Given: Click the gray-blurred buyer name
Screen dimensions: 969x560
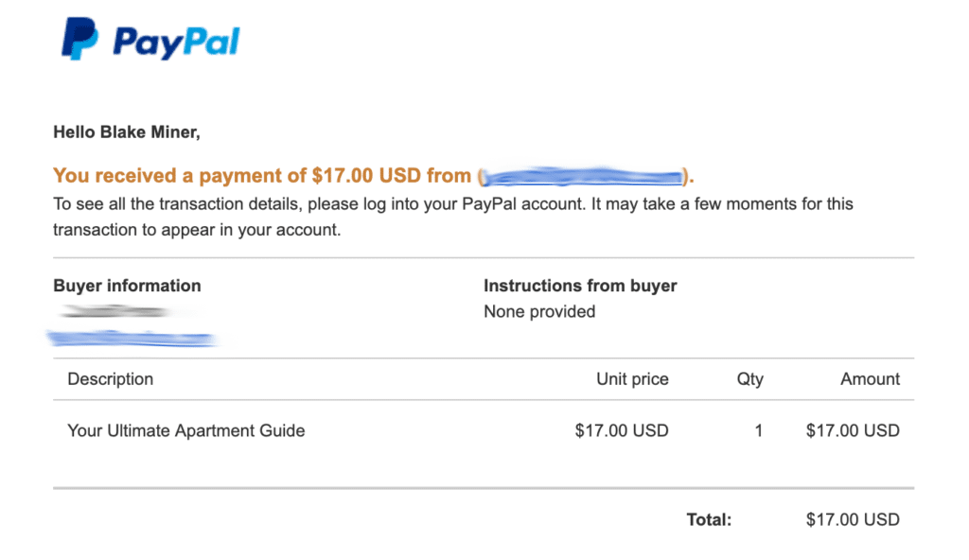Looking at the screenshot, I should [x=115, y=311].
